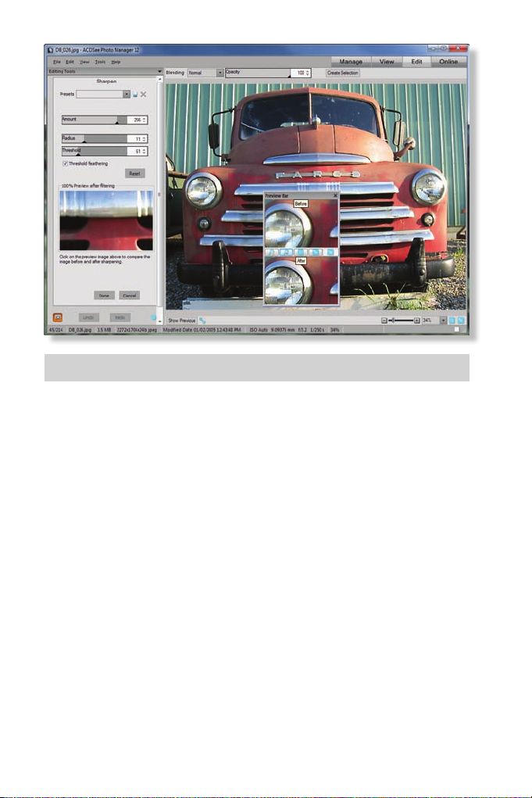Open the Presets dropdown
Screen dimensions: 532x798
(x=126, y=94)
